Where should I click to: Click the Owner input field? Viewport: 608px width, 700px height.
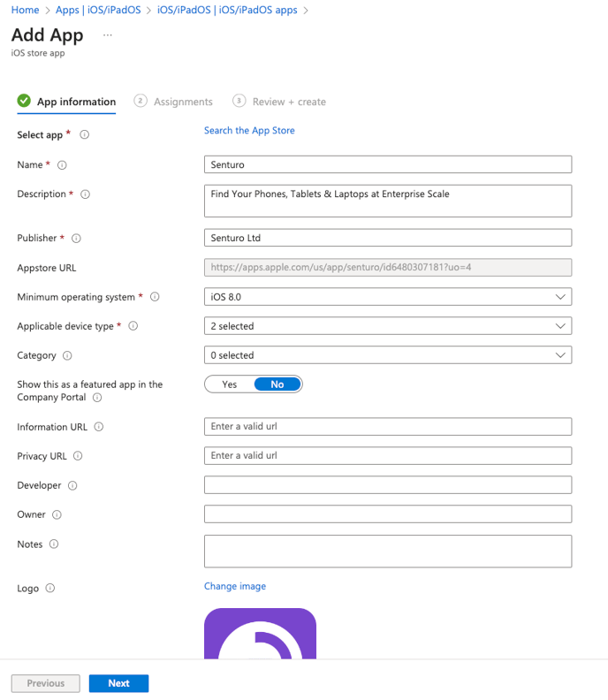click(x=388, y=514)
